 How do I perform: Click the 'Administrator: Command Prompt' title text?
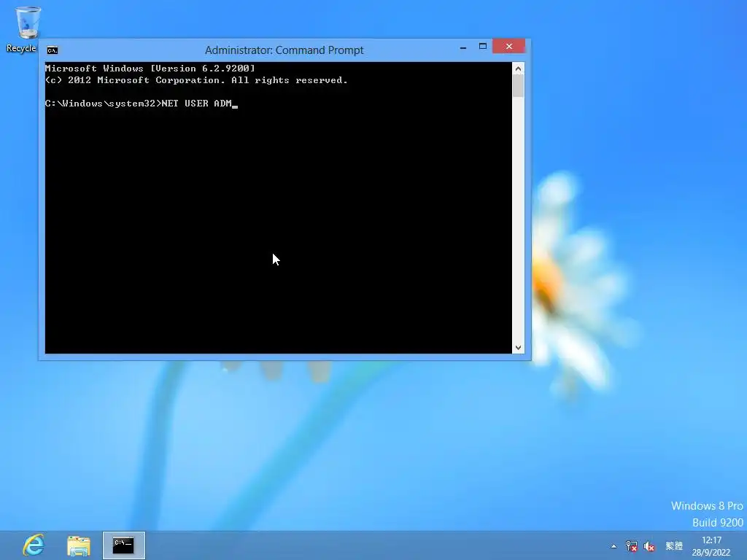pyautogui.click(x=284, y=50)
